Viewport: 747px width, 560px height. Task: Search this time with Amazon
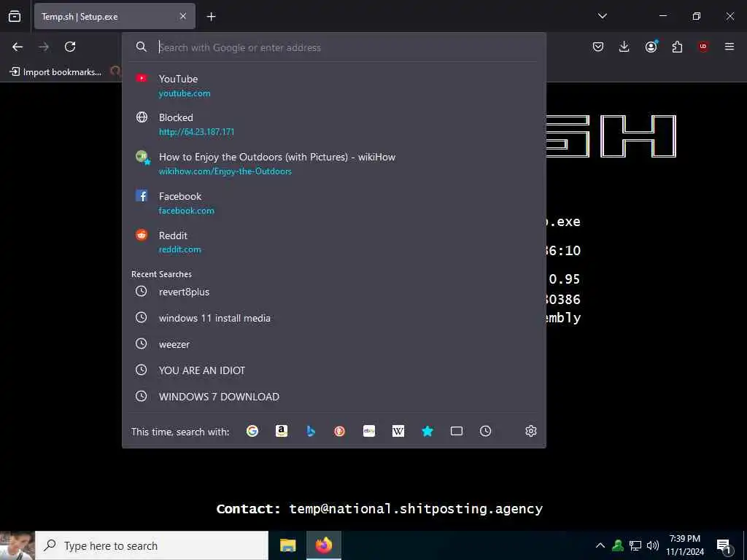pyautogui.click(x=282, y=431)
